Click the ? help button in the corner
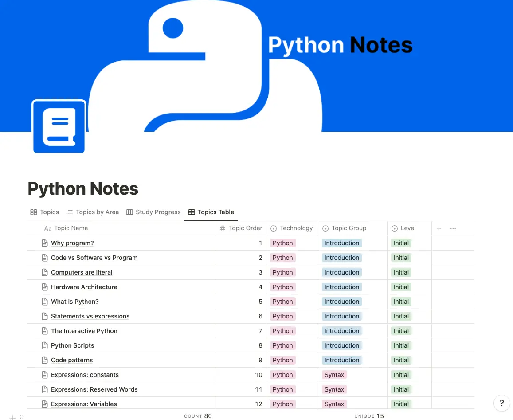The image size is (513, 420). pyautogui.click(x=501, y=403)
